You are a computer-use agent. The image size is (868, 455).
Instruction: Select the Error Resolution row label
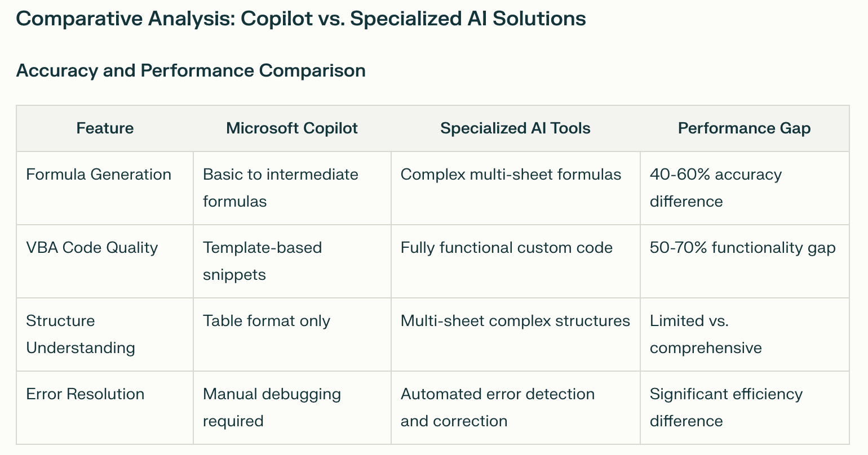click(85, 394)
